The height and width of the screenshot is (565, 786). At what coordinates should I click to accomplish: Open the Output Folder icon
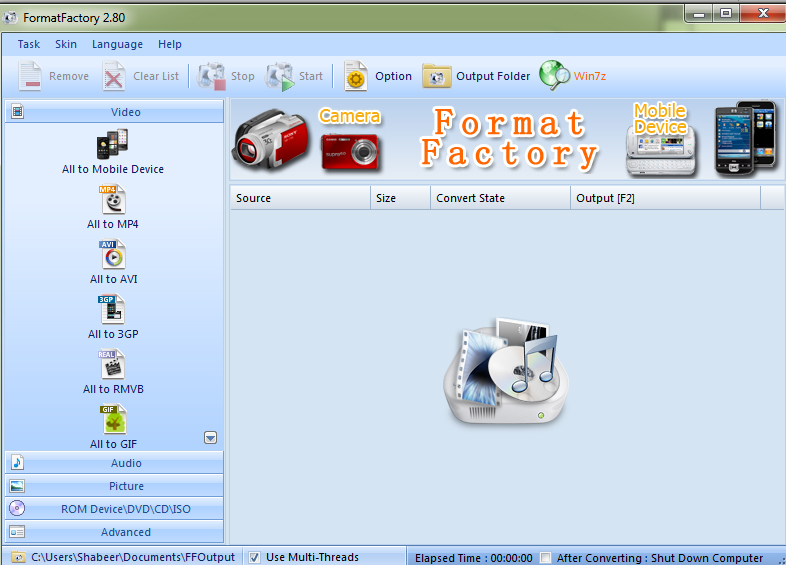[437, 76]
